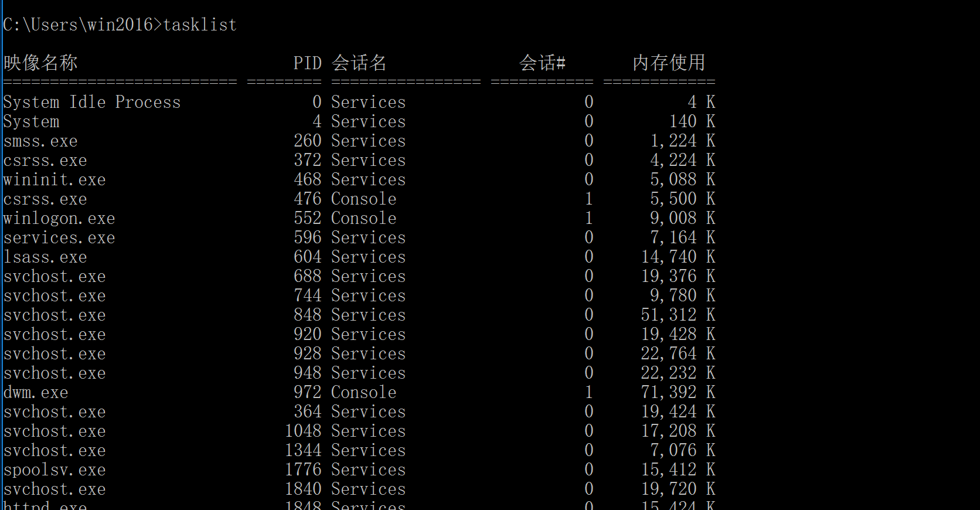Click the smss.exe process name
The image size is (980, 510).
point(40,141)
